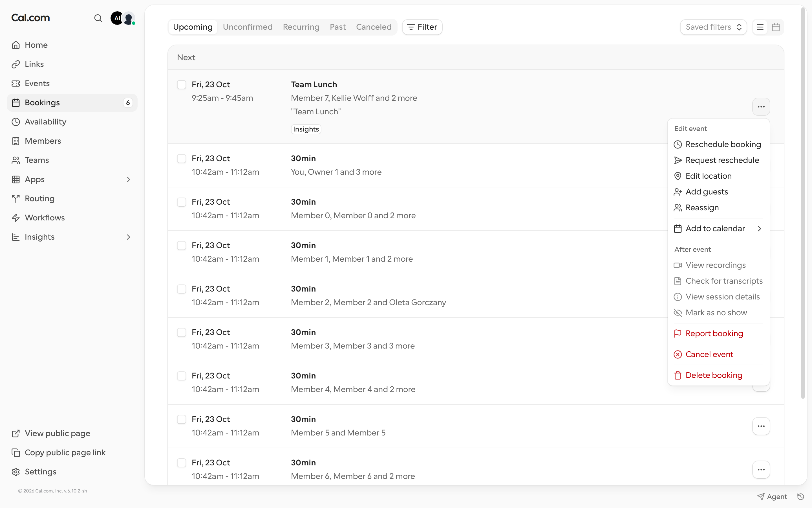Screen dimensions: 812x508
Task: Open Availability in sidebar
Action: (72, 122)
